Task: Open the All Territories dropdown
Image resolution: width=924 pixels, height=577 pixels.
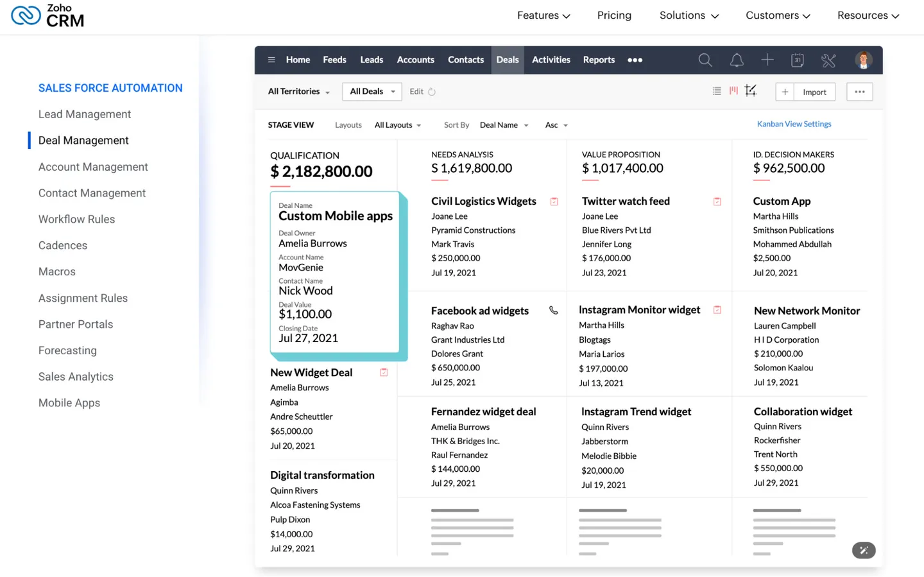Action: [299, 92]
